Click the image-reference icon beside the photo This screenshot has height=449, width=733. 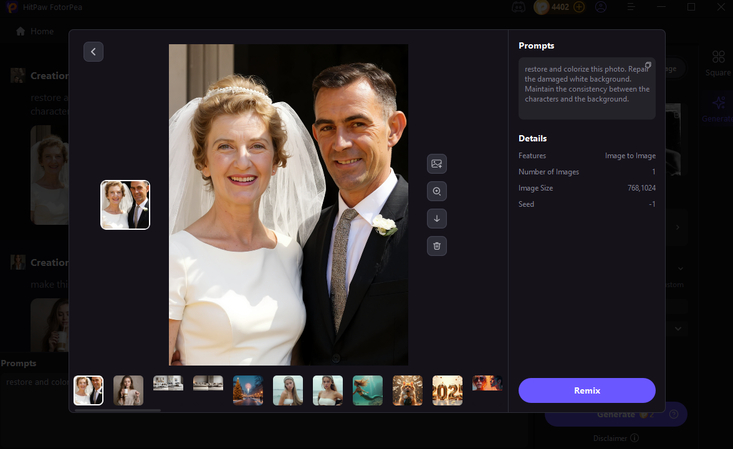[x=437, y=164]
